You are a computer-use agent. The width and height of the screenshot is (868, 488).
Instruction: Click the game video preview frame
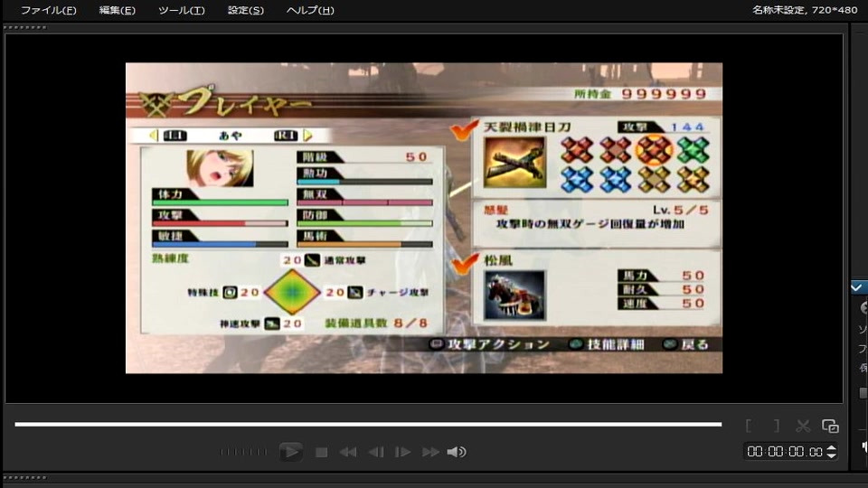tap(424, 218)
